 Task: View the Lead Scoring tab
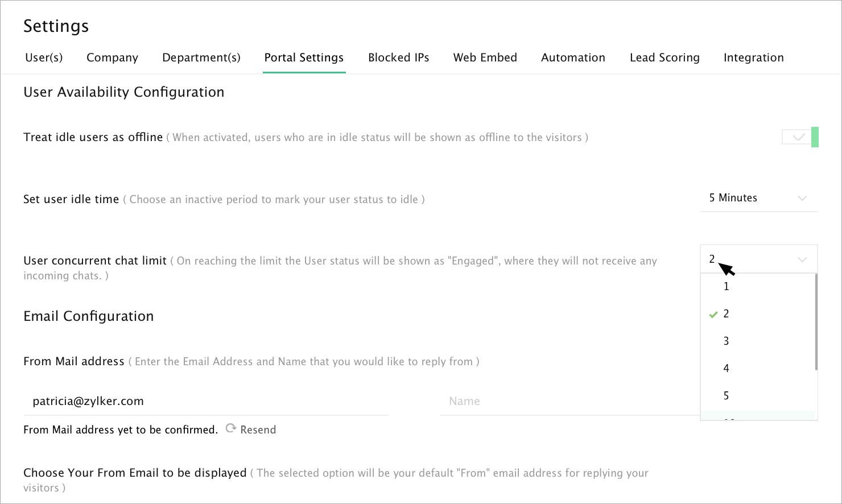pyautogui.click(x=664, y=57)
